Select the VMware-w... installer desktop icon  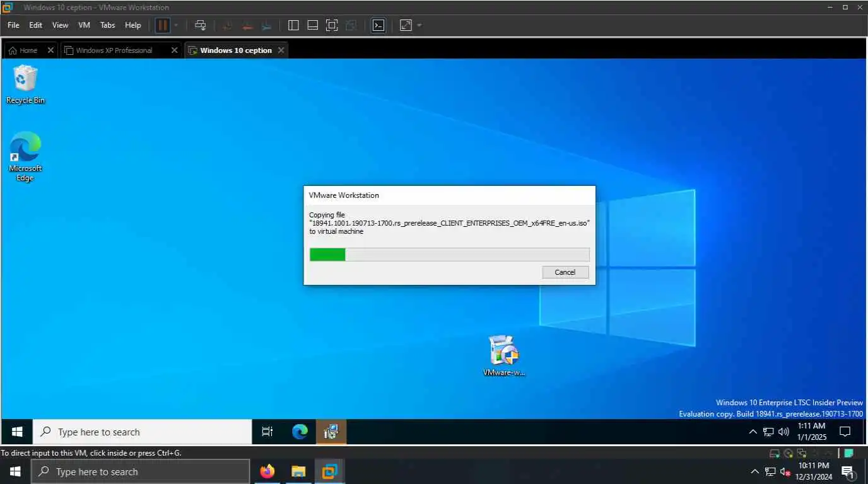(504, 356)
